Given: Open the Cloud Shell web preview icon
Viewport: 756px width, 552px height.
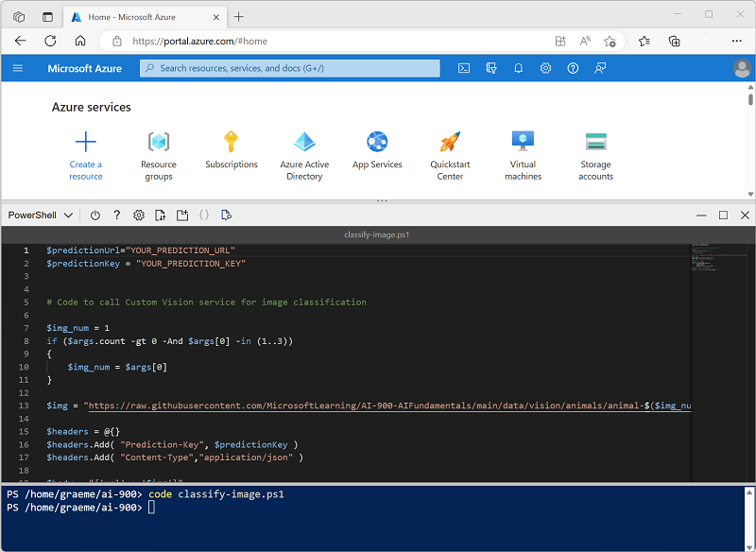Looking at the screenshot, I should (x=226, y=216).
